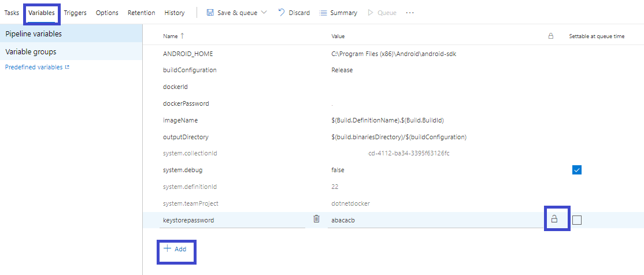Image resolution: width=644 pixels, height=275 pixels.
Task: Delete the keystorepassword variable
Action: pos(316,219)
